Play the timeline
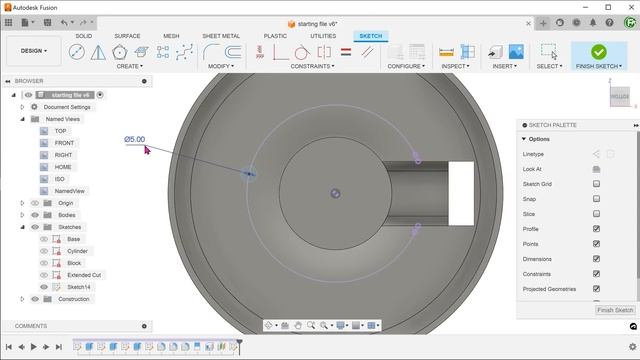The image size is (640, 360). (x=33, y=347)
